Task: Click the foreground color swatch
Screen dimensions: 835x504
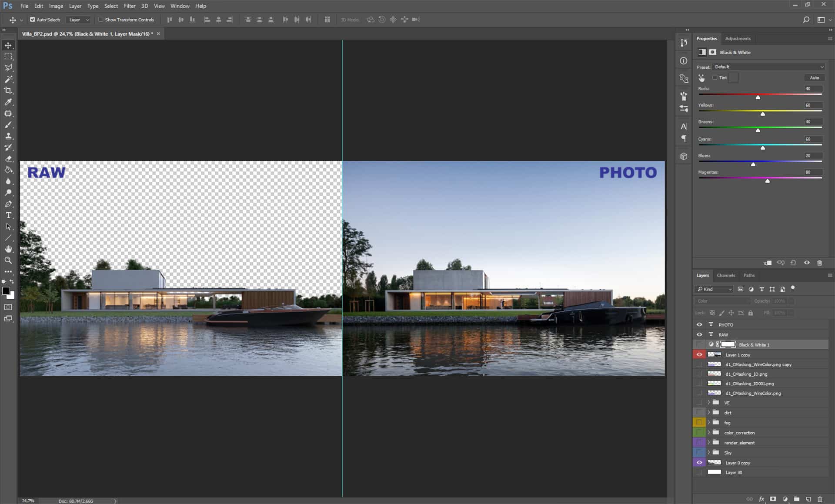Action: (6, 291)
